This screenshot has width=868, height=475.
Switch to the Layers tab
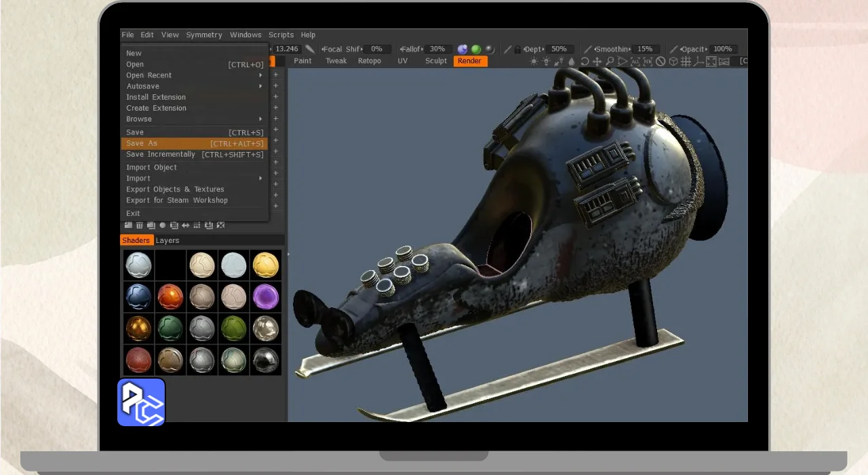pyautogui.click(x=167, y=240)
